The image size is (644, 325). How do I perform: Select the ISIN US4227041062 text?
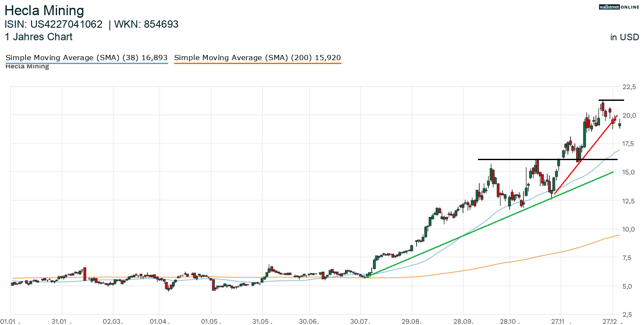pyautogui.click(x=54, y=24)
